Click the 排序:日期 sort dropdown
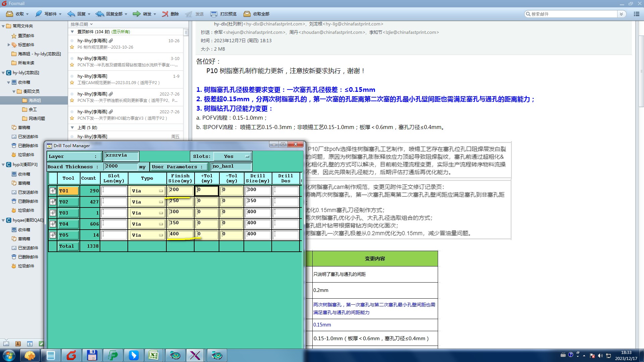Image resolution: width=644 pixels, height=362 pixels. pos(82,24)
